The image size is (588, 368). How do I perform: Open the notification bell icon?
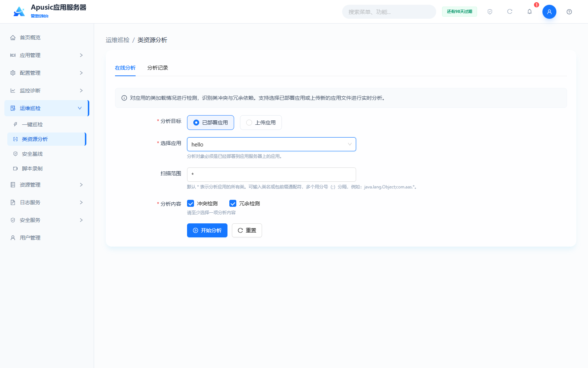coord(530,12)
